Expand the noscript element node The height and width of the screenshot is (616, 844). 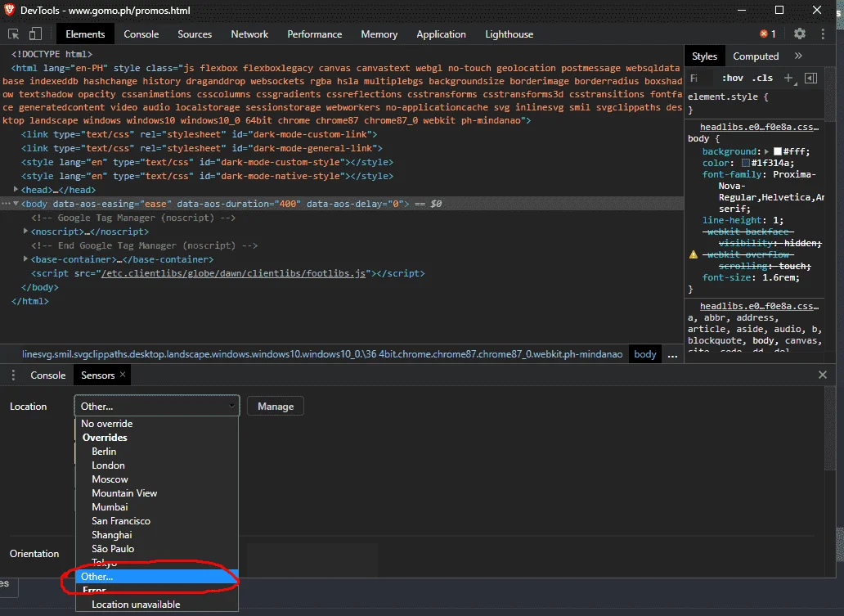click(25, 231)
